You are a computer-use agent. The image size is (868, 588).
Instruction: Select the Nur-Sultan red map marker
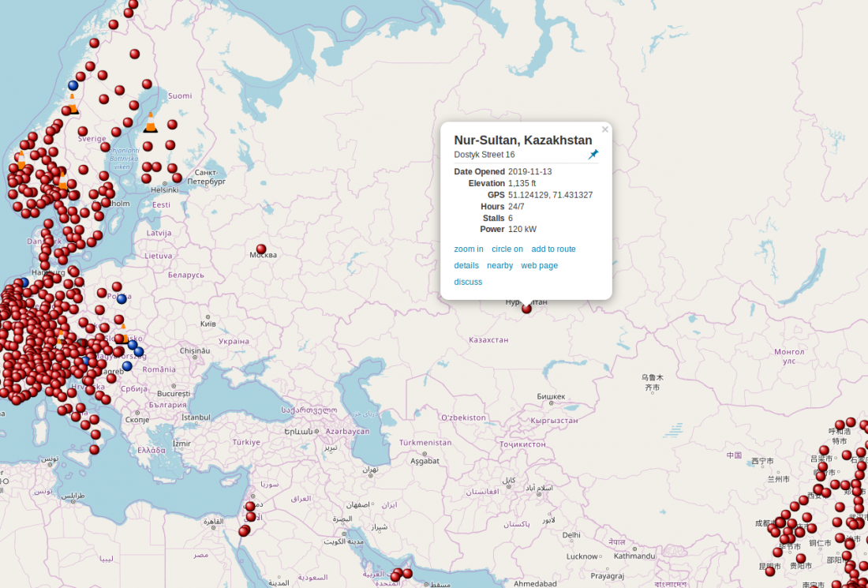pos(526,309)
